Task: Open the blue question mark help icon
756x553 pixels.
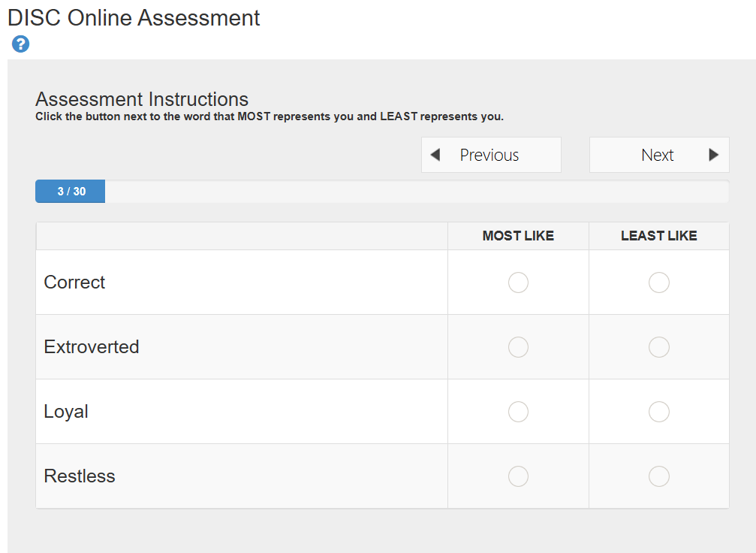Action: [x=20, y=44]
